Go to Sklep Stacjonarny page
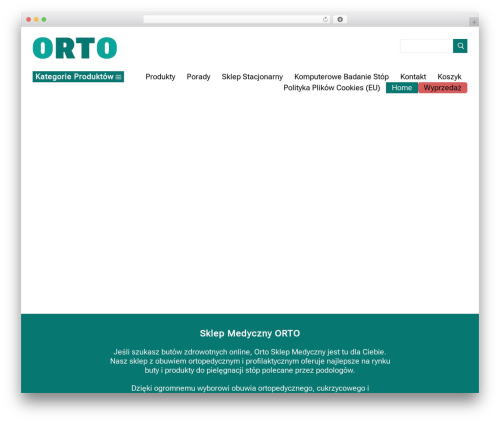Screen dimensions: 500x423 click(252, 77)
